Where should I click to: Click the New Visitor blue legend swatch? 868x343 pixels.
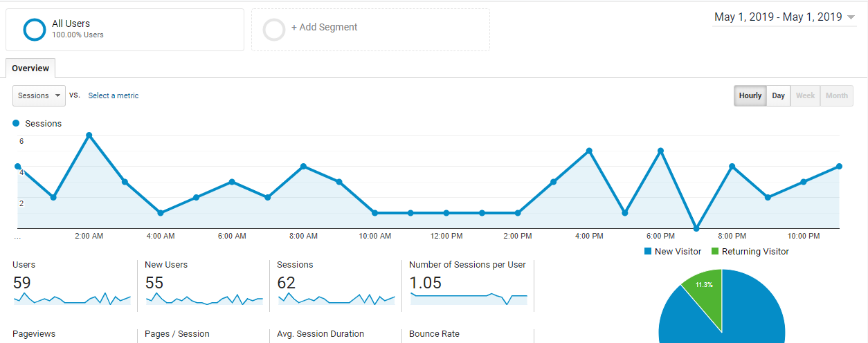(648, 252)
